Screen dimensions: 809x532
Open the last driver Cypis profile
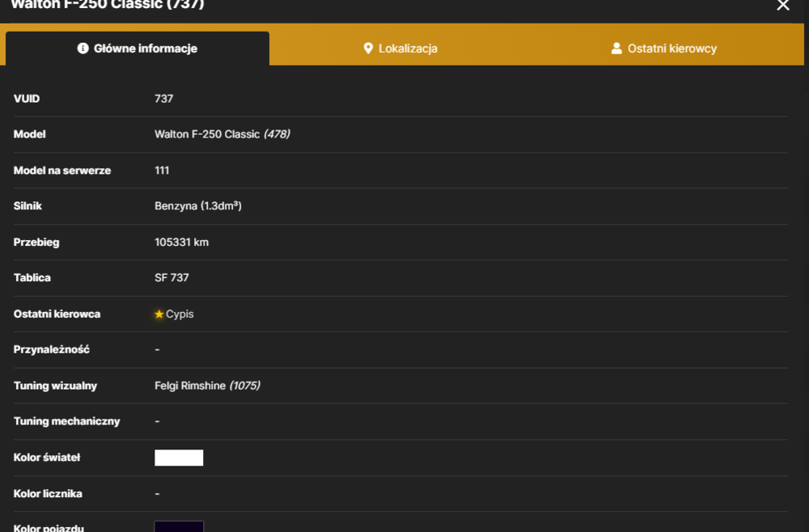pyautogui.click(x=180, y=314)
